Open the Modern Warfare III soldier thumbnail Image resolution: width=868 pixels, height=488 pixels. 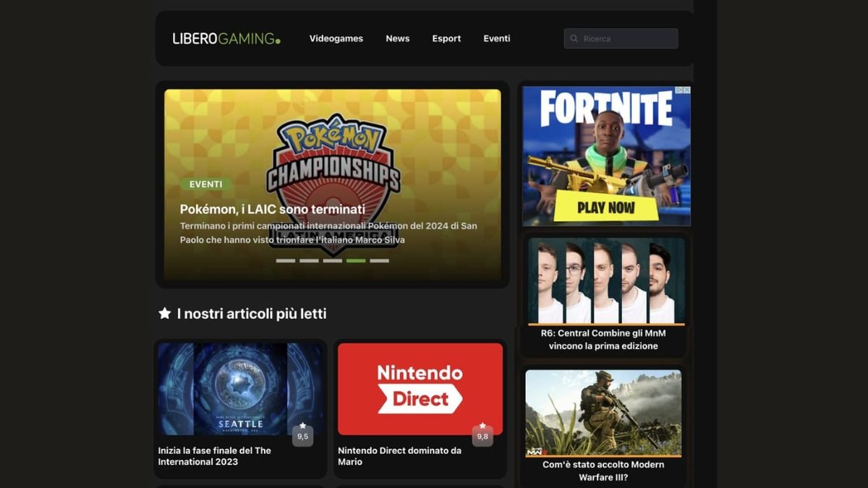(x=603, y=413)
